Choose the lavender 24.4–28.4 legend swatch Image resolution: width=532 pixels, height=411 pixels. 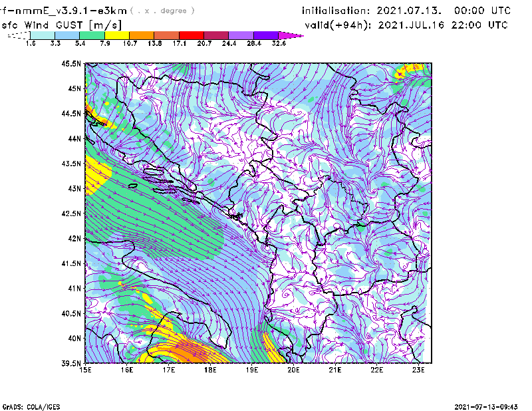point(241,35)
